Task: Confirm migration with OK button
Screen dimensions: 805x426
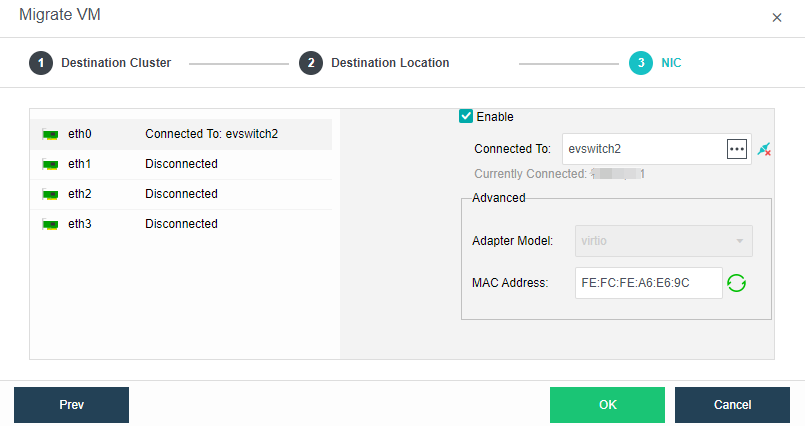Action: tap(607, 405)
